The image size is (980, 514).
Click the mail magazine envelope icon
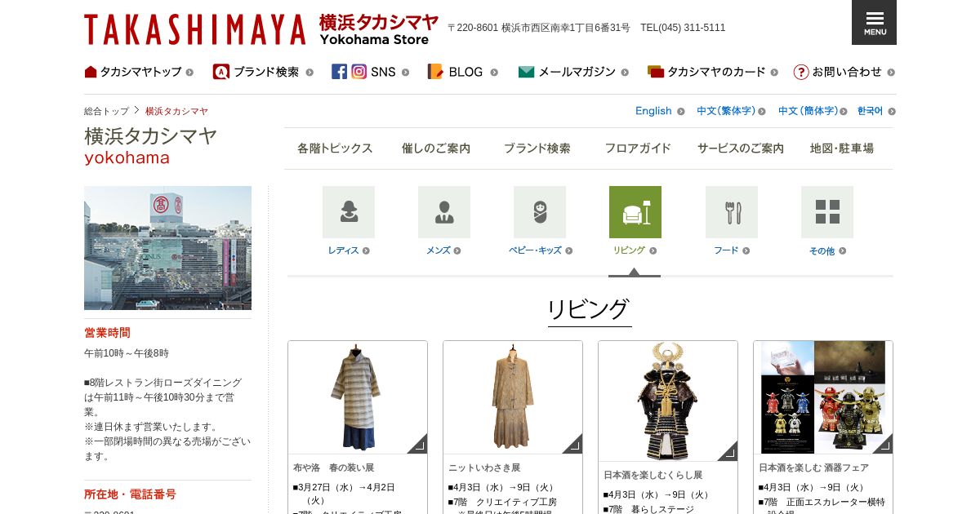pos(526,72)
